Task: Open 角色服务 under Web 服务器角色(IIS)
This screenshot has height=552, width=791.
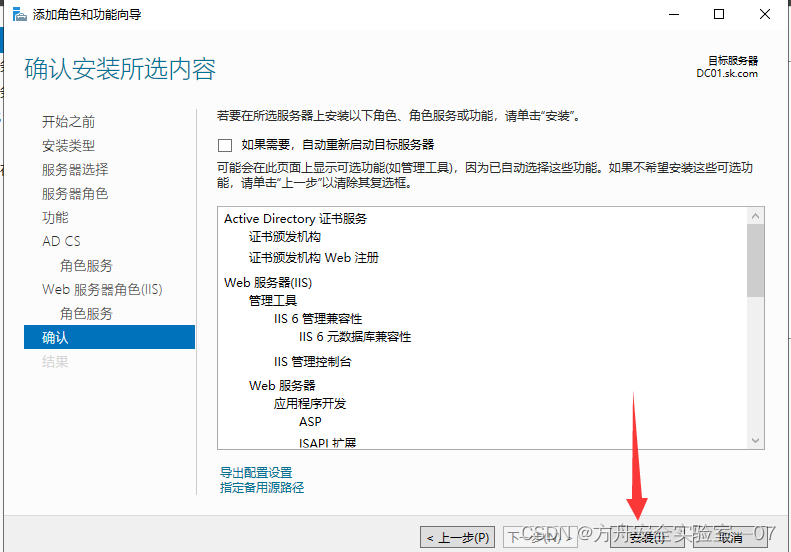Action: [x=86, y=314]
